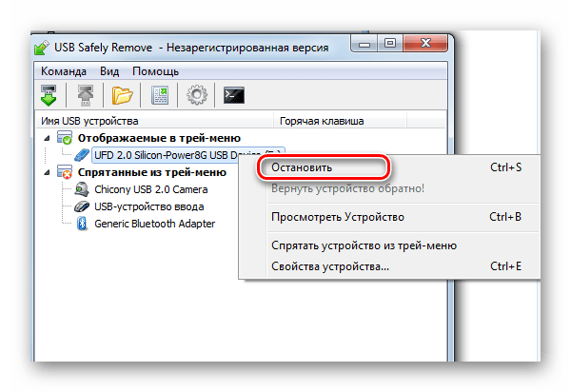Open the Browse device folder toolbar icon

coord(123,95)
